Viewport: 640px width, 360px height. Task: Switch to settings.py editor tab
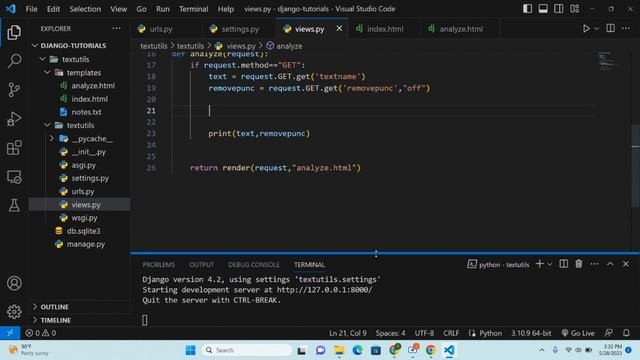[239, 29]
